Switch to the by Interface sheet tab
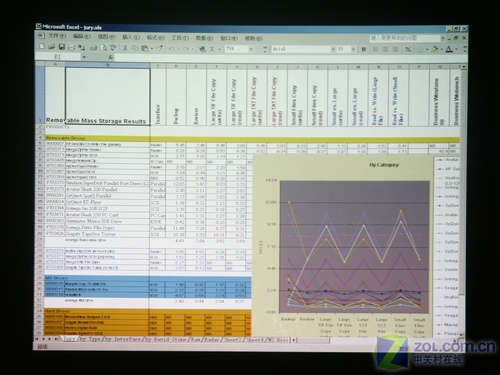 pyautogui.click(x=122, y=339)
